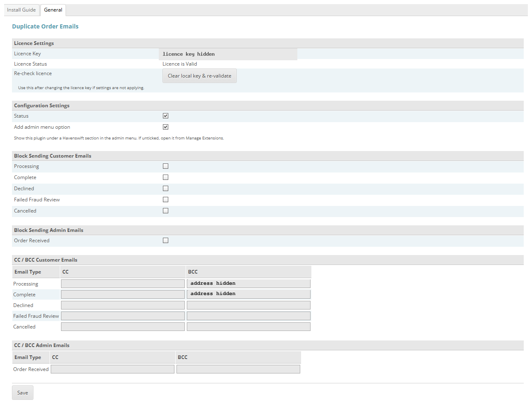Viewport: 532px width, 404px height.
Task: Select the Declined CC customer email field
Action: click(x=123, y=305)
